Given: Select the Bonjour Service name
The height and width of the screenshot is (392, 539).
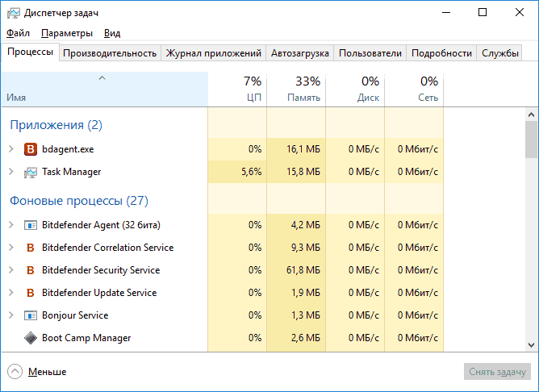Looking at the screenshot, I should tap(75, 315).
